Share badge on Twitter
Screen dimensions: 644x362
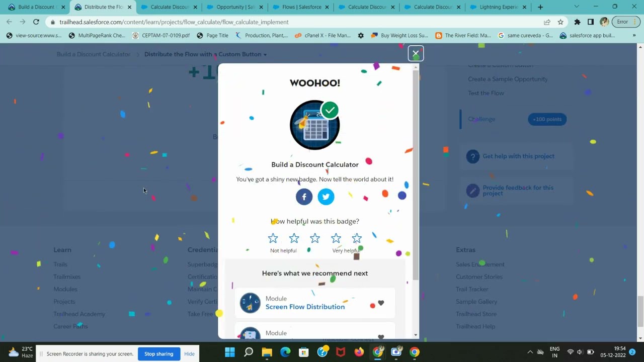pos(326,197)
